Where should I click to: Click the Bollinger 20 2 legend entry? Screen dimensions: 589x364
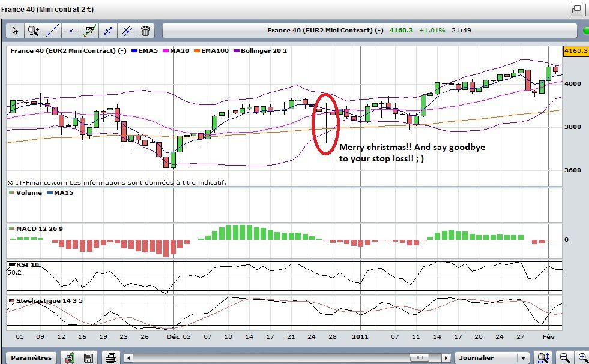261,50
